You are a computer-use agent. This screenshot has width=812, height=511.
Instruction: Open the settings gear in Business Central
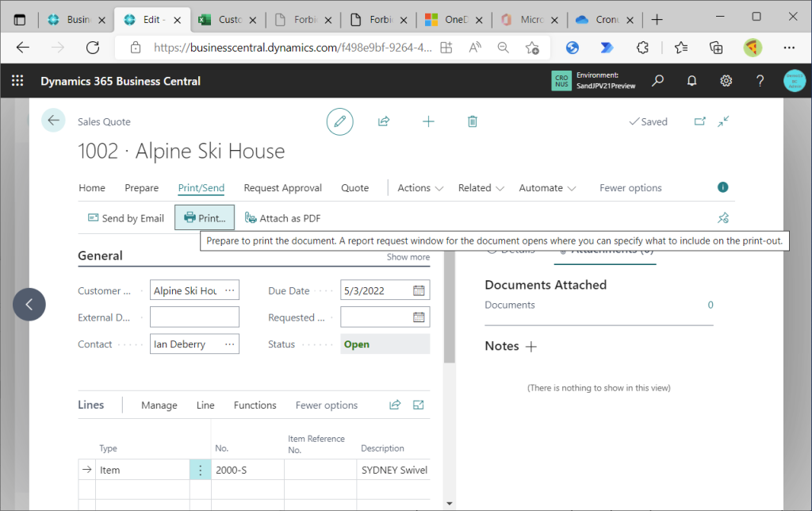click(x=726, y=81)
